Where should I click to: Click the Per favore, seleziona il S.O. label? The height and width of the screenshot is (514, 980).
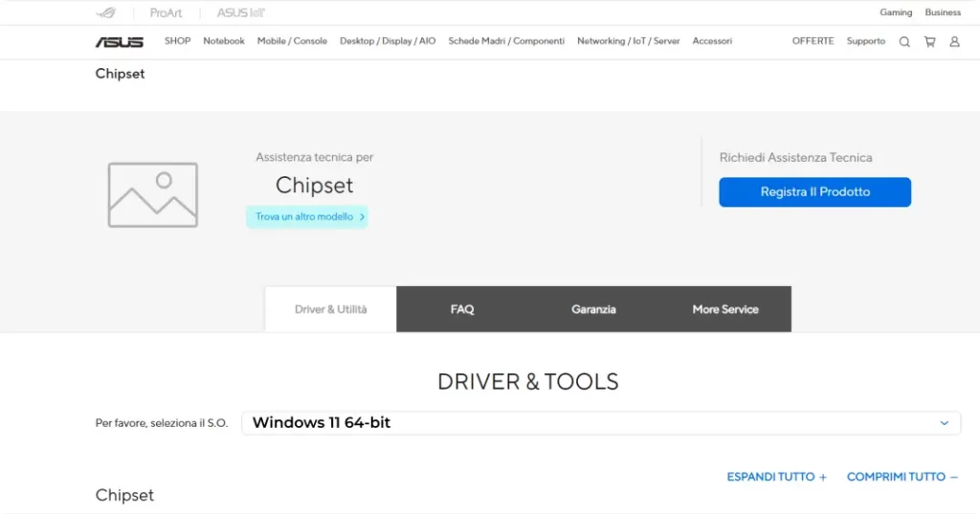(x=161, y=423)
